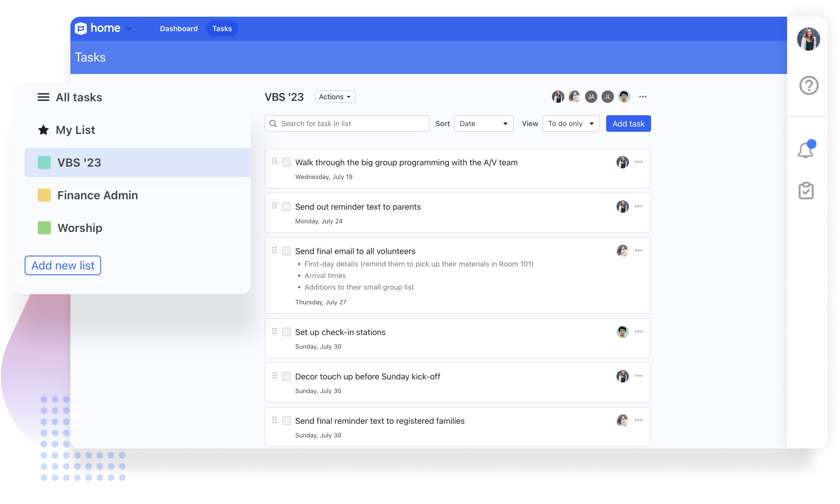The width and height of the screenshot is (840, 504).
Task: Open the Sort by Date dropdown
Action: (x=483, y=123)
